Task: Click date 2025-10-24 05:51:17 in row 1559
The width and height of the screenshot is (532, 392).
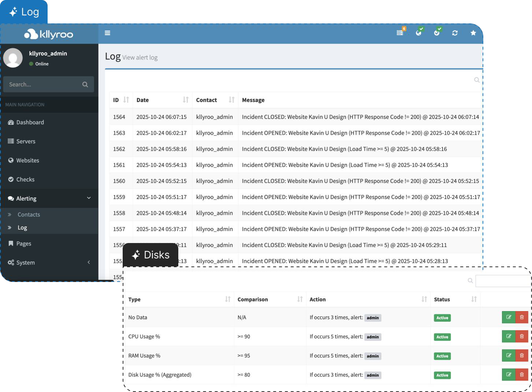Action: click(x=161, y=197)
